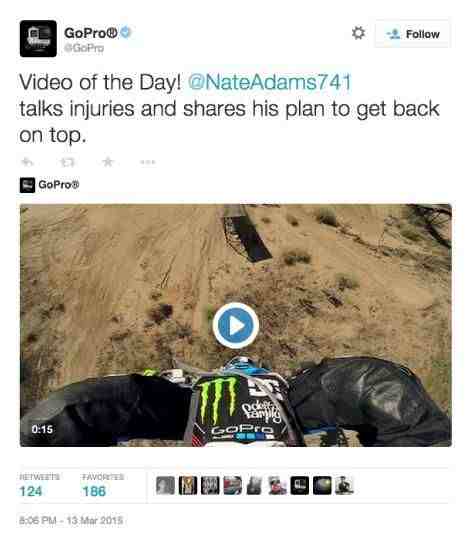Open GoPro's large profile avatar
Image resolution: width=470 pixels, height=534 pixels.
click(38, 38)
